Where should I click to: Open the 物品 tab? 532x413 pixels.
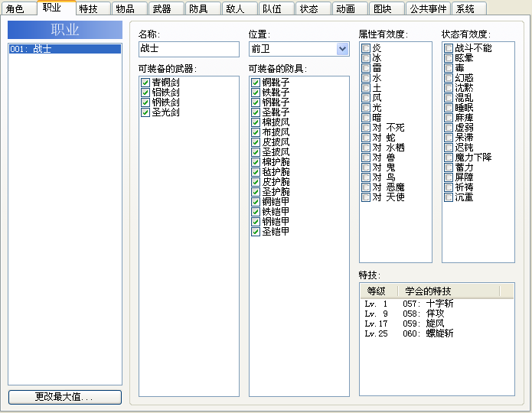click(x=129, y=9)
